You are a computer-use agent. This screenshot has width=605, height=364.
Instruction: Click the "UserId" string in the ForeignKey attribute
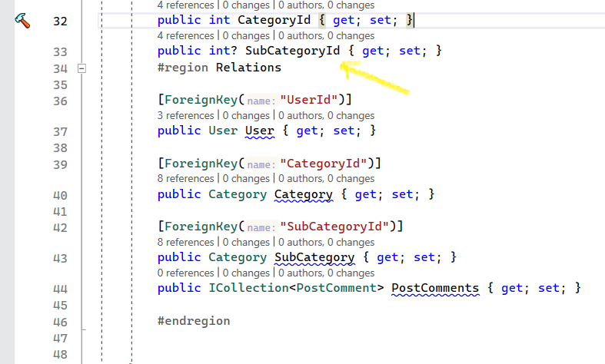click(x=314, y=100)
